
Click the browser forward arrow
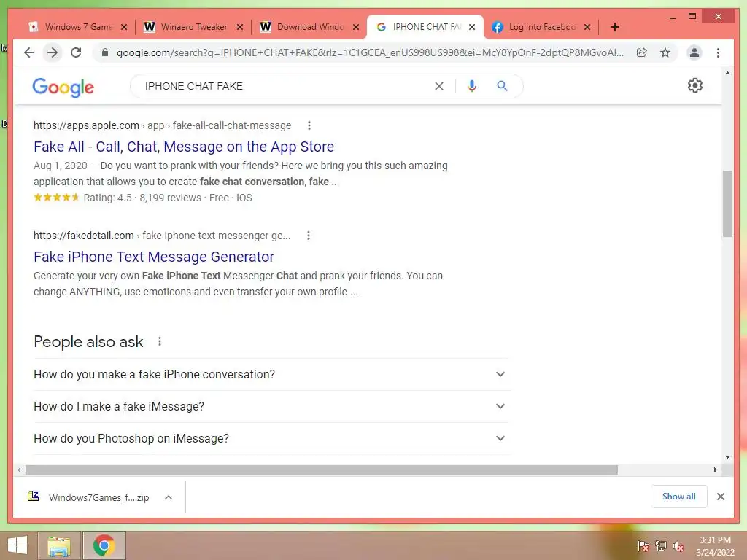(53, 52)
